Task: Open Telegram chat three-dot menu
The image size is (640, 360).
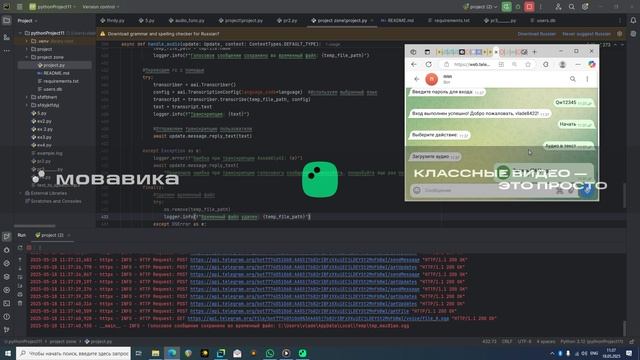Action: click(587, 79)
